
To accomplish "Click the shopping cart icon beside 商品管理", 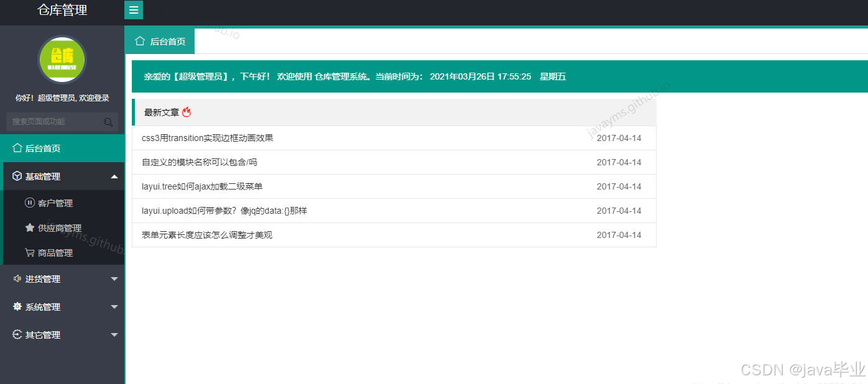I will [30, 252].
